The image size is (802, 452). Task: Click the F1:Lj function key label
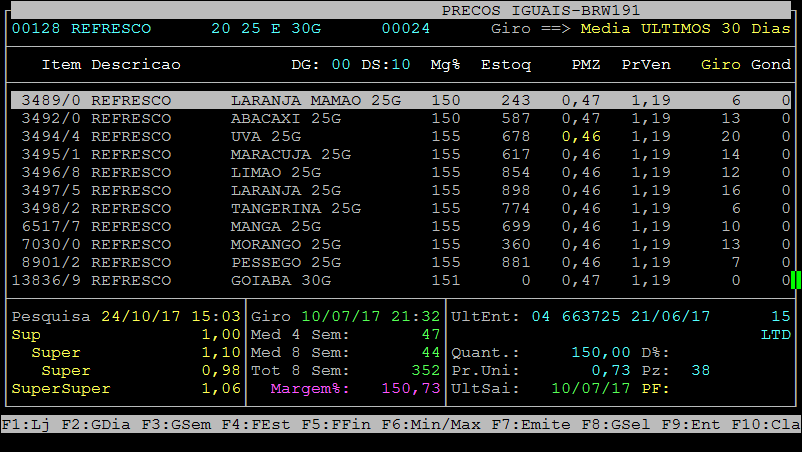coord(25,425)
